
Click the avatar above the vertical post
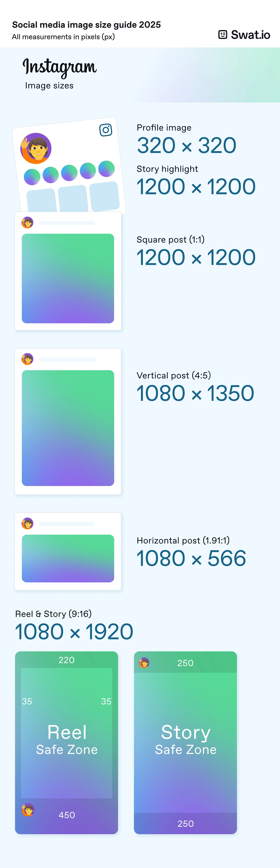(x=27, y=359)
